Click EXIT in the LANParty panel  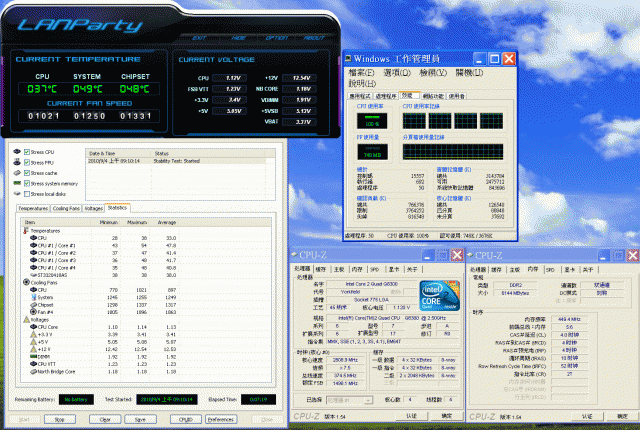tap(199, 38)
